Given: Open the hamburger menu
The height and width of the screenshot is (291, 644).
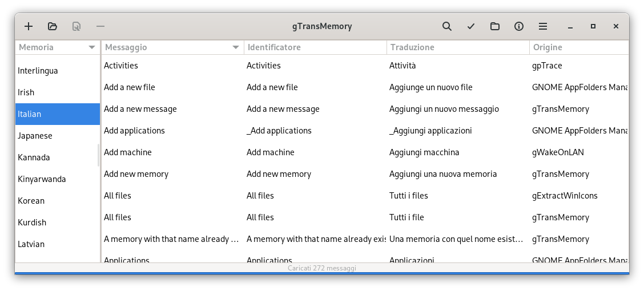Looking at the screenshot, I should click(543, 26).
